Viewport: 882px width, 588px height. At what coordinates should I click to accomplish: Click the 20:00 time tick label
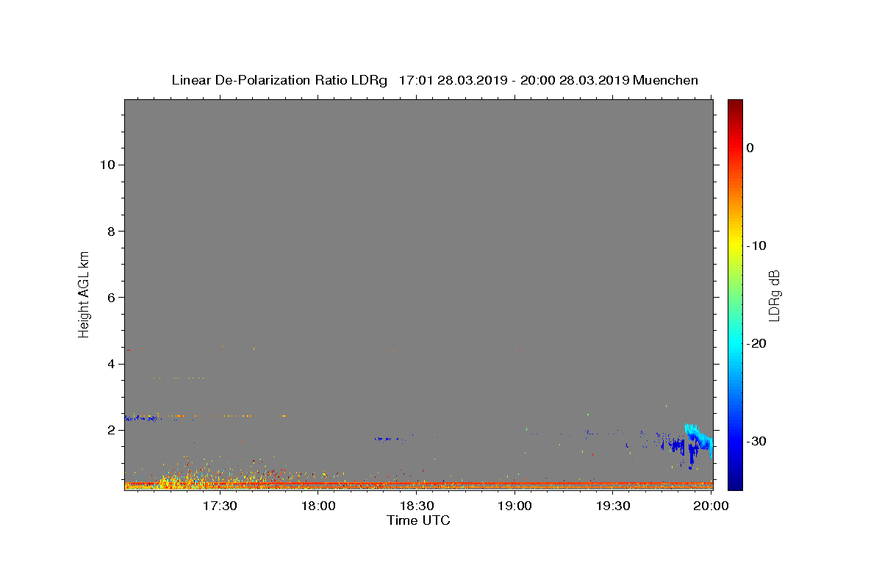[x=711, y=506]
